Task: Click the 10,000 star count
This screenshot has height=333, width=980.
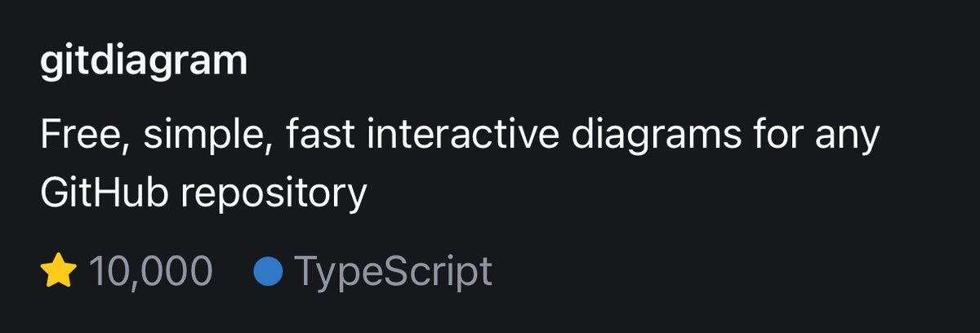Action: [150, 271]
